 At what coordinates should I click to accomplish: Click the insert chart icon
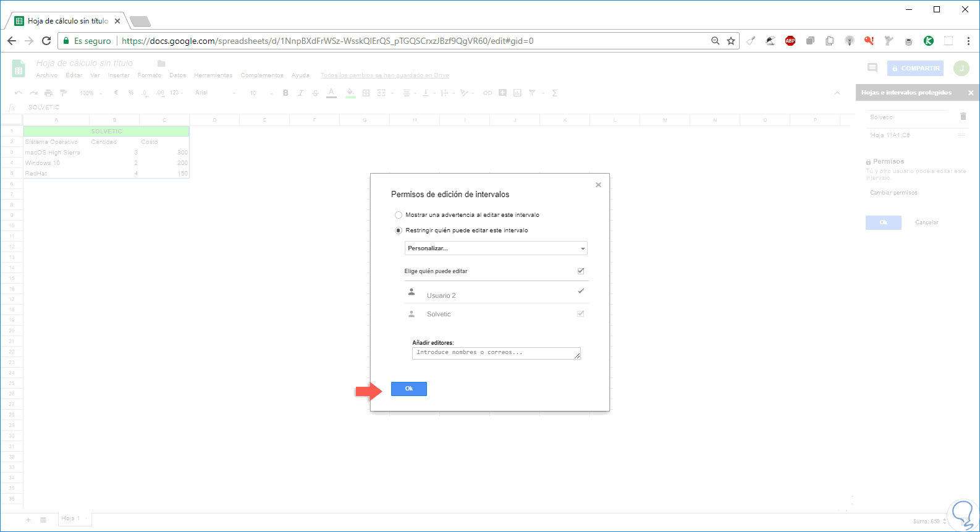517,93
